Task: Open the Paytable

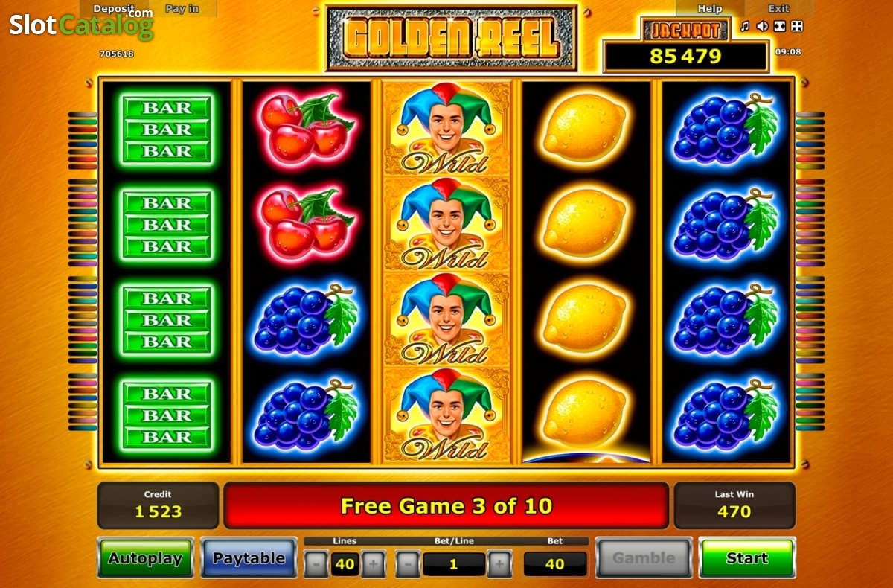Action: click(x=249, y=557)
